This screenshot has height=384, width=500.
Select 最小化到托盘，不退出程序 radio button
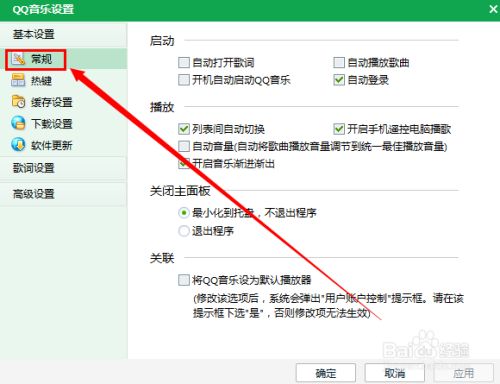[x=184, y=213]
